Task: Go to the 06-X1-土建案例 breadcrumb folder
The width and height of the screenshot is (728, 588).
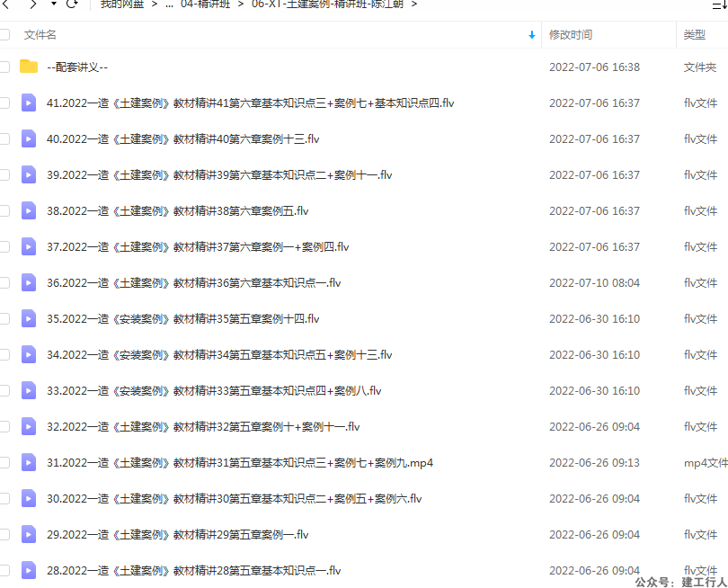Action: (327, 4)
